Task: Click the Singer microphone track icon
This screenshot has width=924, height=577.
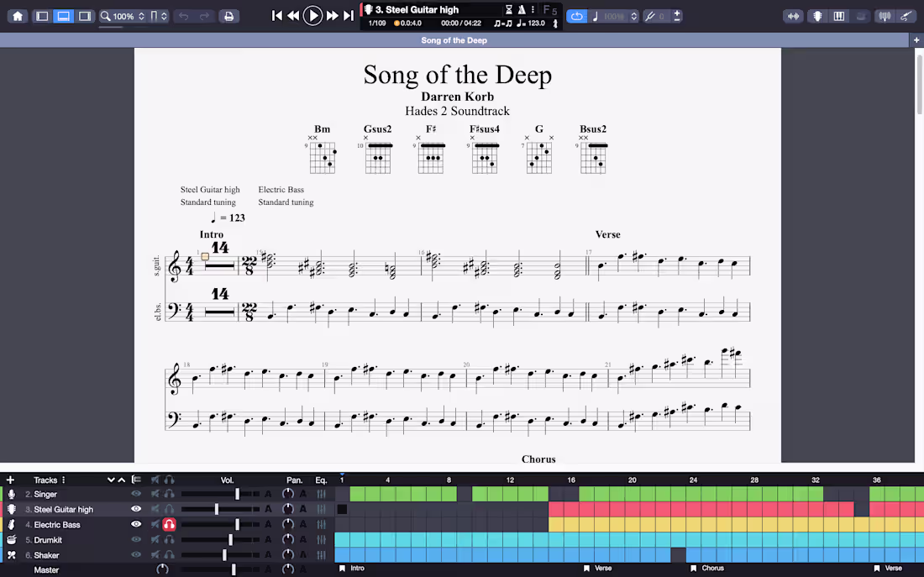Action: tap(11, 494)
